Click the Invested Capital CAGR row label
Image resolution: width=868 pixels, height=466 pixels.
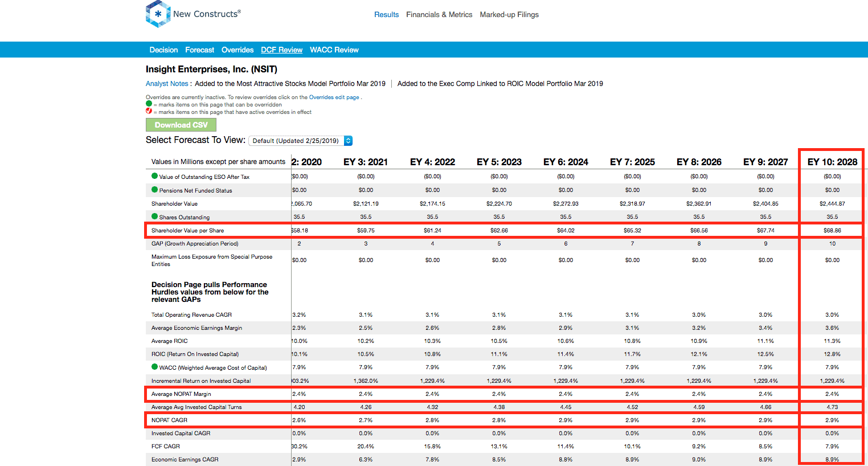coord(181,434)
